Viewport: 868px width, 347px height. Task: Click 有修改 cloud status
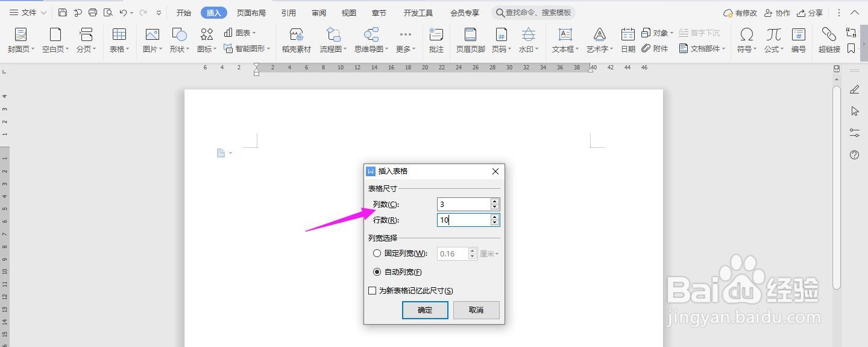[x=740, y=13]
